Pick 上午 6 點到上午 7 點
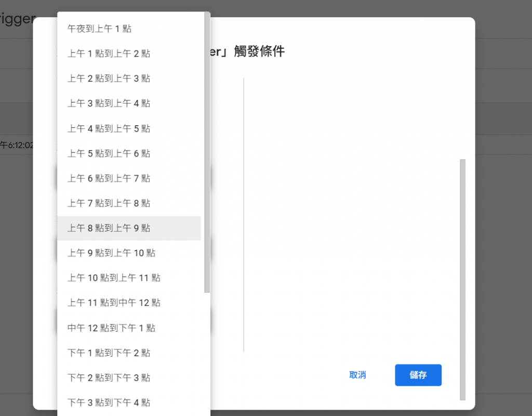532x416 pixels. point(129,178)
